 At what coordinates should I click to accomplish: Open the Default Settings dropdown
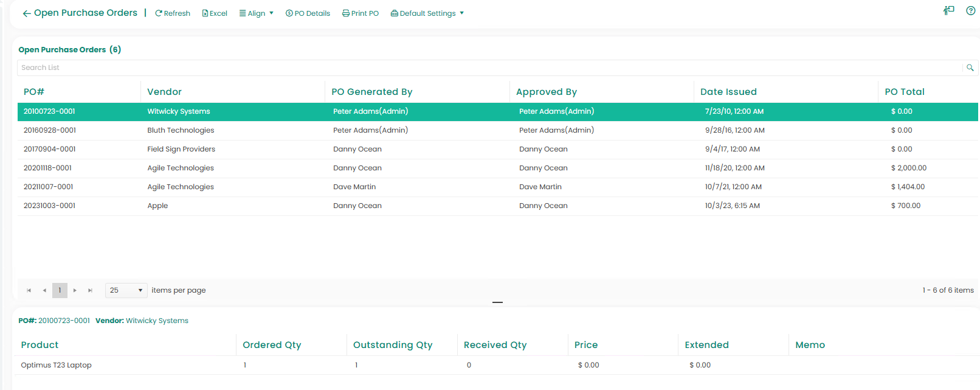427,13
